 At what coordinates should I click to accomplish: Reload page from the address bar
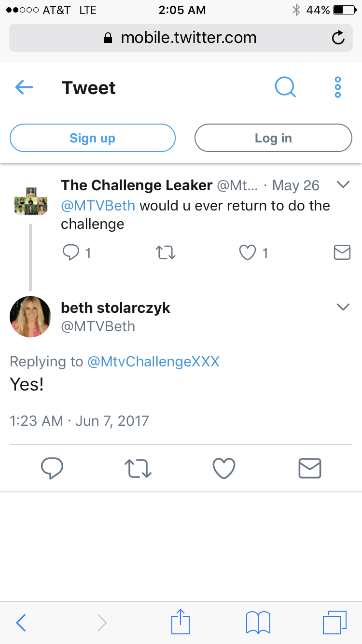[x=338, y=38]
